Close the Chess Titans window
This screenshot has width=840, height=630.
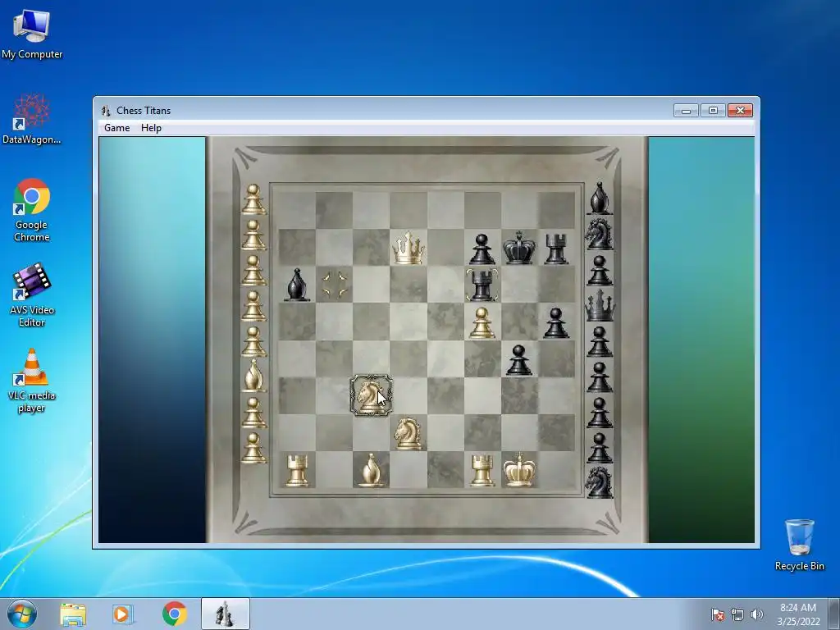[741, 111]
